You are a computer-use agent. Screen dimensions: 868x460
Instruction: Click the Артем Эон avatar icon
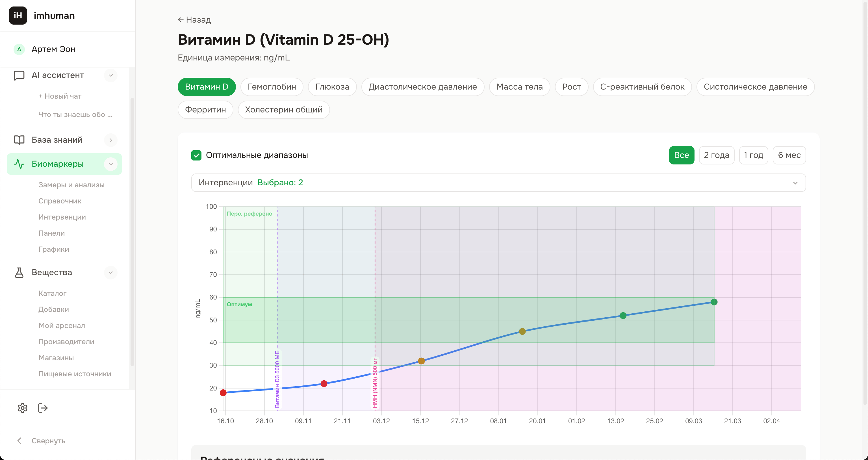click(x=19, y=49)
